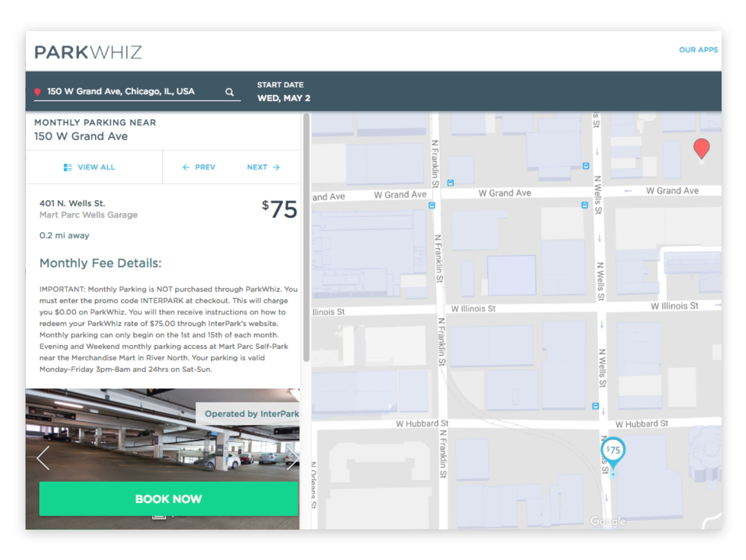
Task: Click the address search field with 150 W Grand Ave
Action: click(137, 92)
